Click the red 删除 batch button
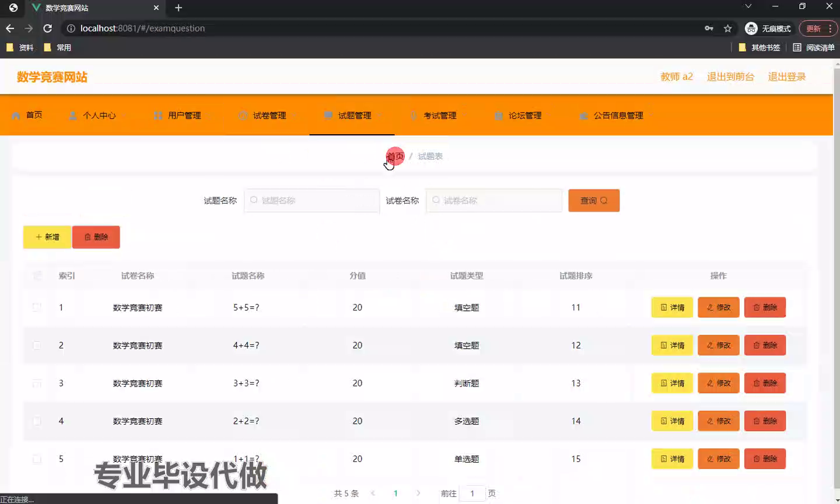 tap(96, 237)
